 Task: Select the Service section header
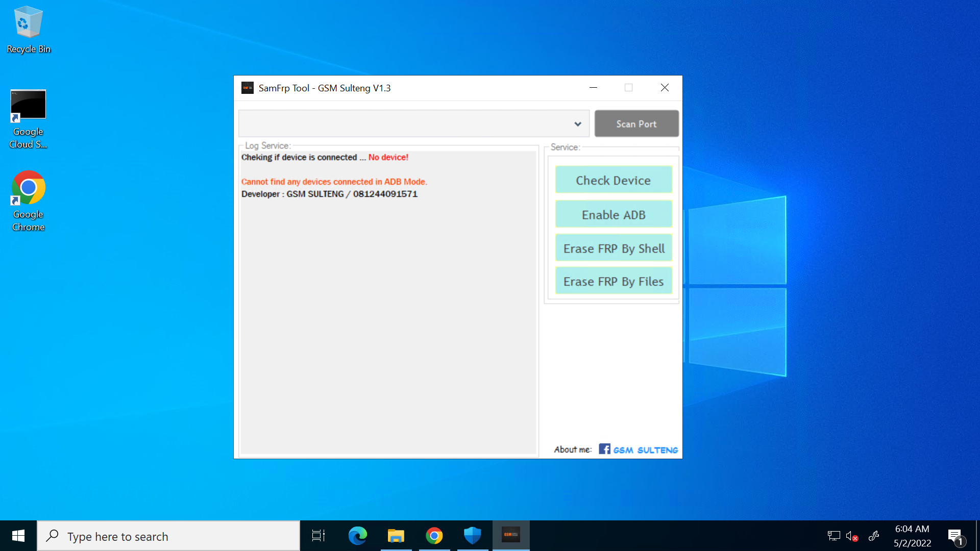coord(565,146)
